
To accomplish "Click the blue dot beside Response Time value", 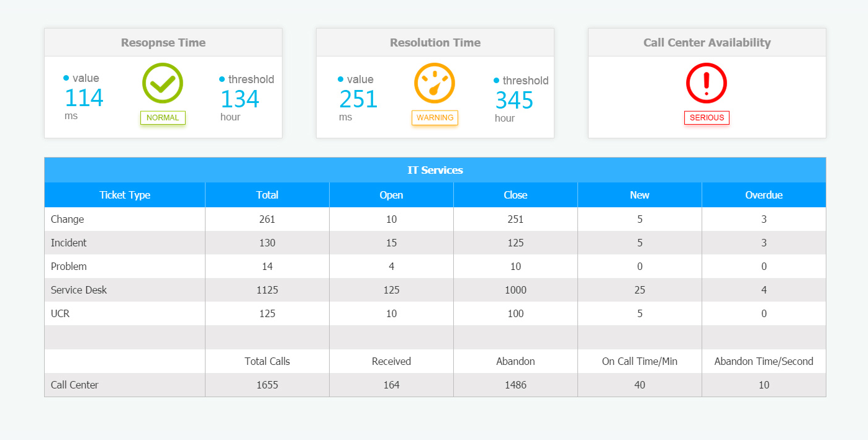I will tap(66, 78).
